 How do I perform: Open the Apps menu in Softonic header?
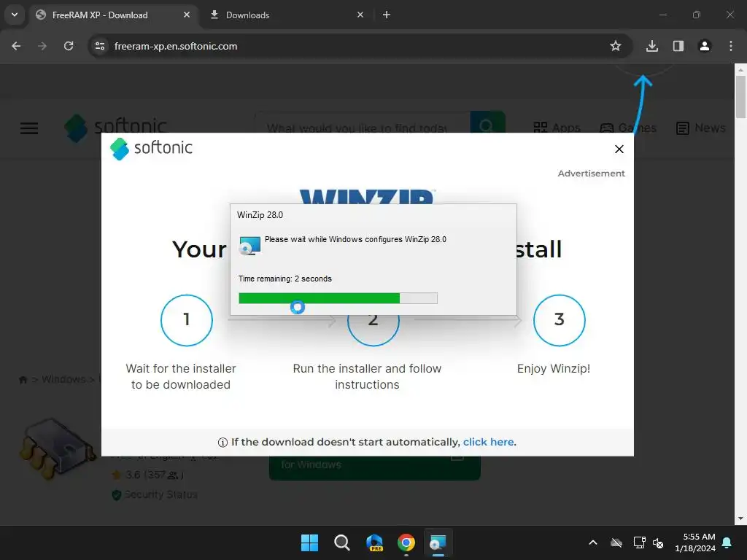point(557,128)
